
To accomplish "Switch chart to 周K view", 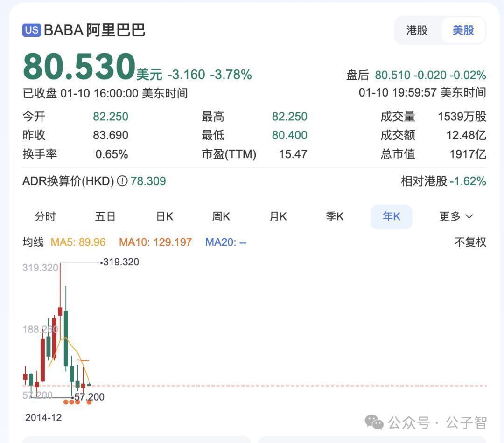I will tap(221, 216).
